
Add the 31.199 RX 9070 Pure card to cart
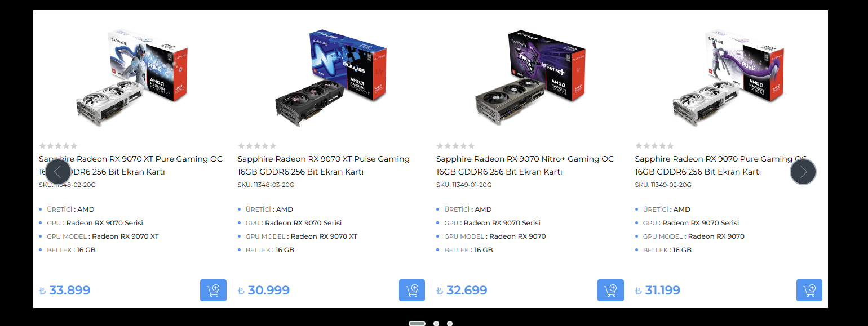click(x=809, y=291)
